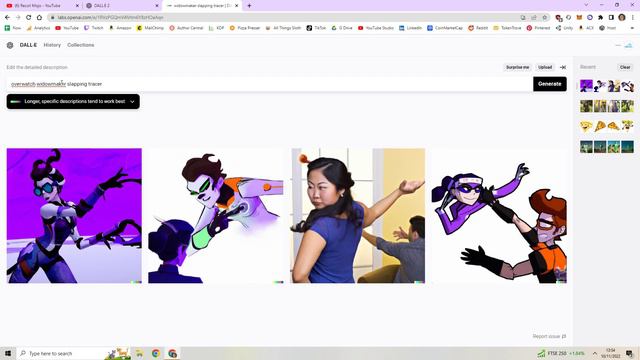The width and height of the screenshot is (640, 360).
Task: Click the browser address bar
Action: pos(286,18)
